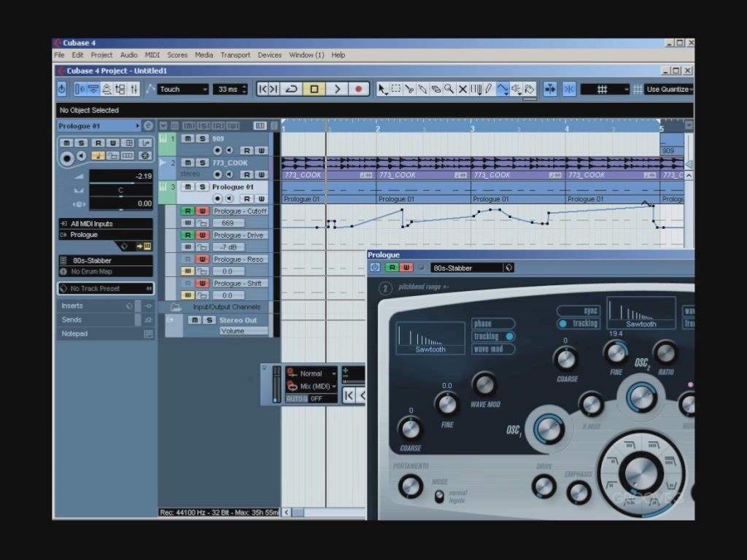
Task: Select the Play speaker tool
Action: 516,89
